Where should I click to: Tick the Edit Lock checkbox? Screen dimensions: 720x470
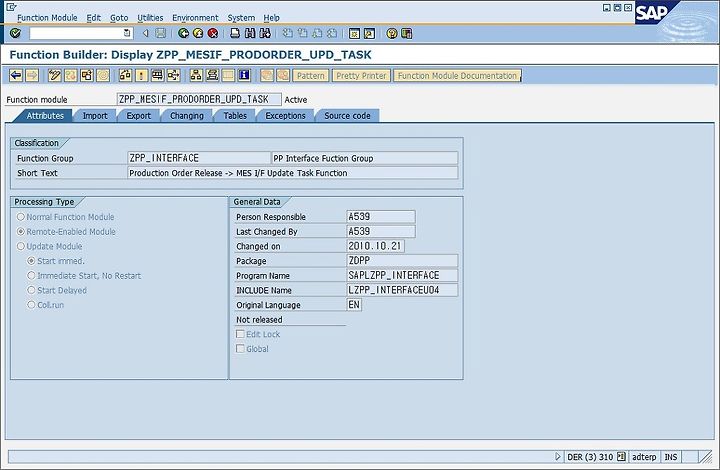(x=240, y=334)
